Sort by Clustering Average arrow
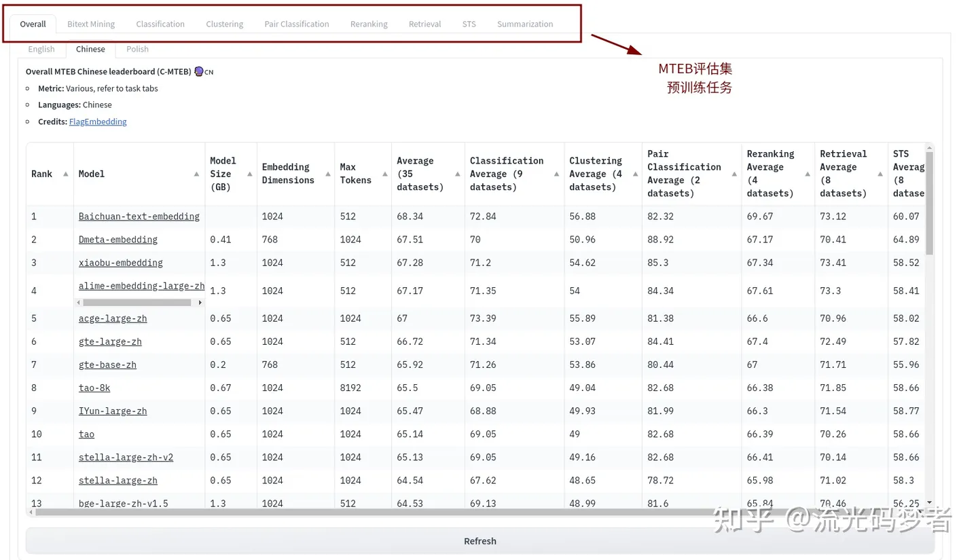 coord(634,174)
